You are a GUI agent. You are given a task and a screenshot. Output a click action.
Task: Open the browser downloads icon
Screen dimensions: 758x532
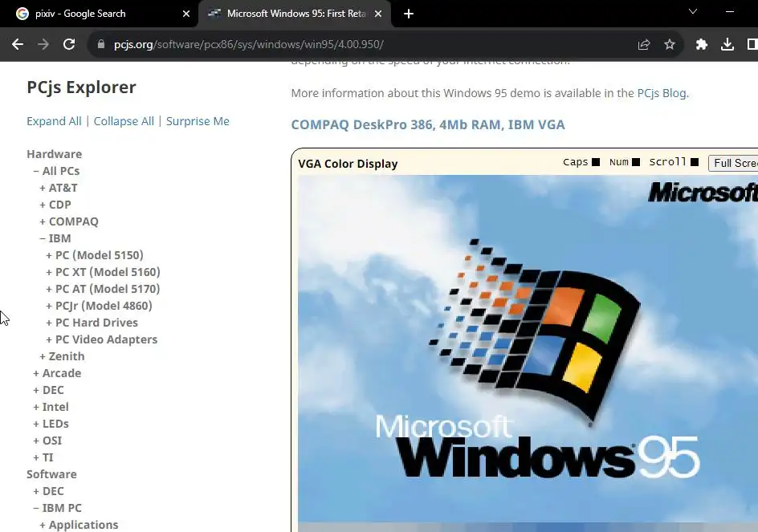[727, 44]
